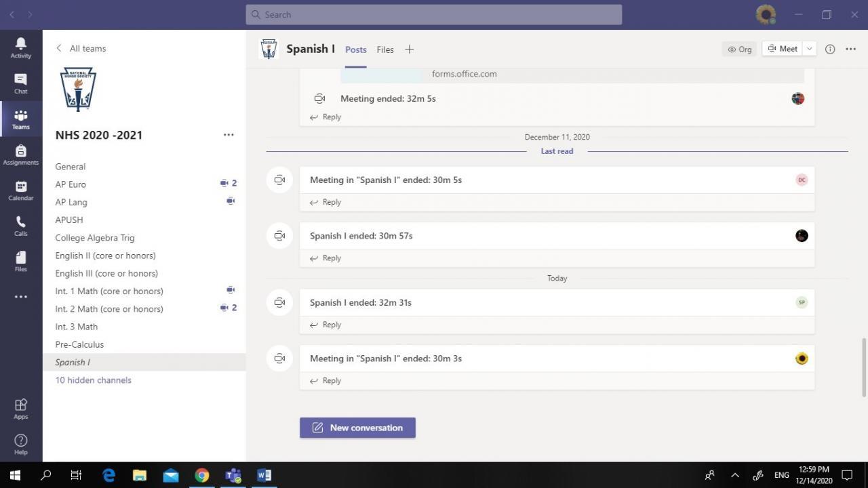Switch to the Posts tab
868x488 pixels.
coord(356,49)
